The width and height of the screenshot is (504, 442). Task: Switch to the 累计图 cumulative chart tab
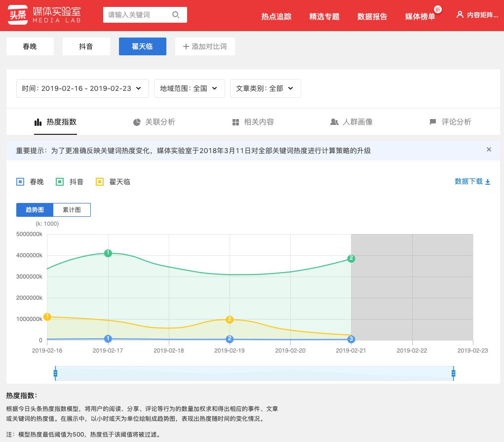pos(72,209)
